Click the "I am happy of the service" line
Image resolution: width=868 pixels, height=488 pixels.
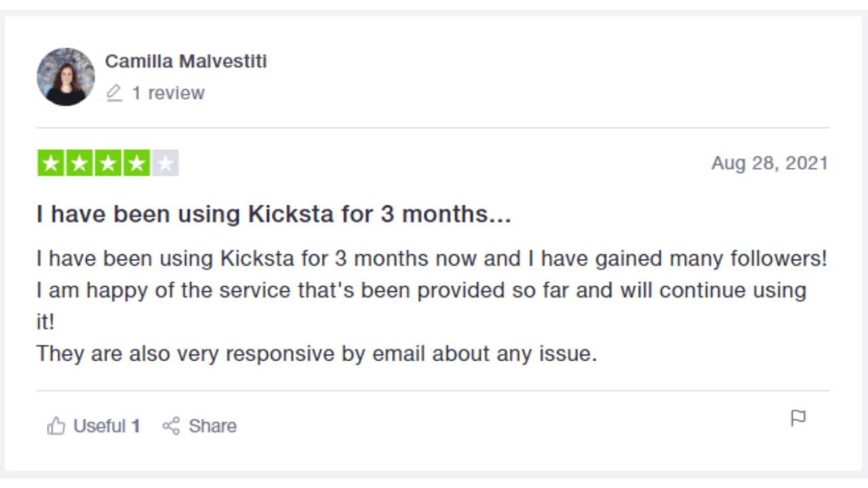(420, 290)
